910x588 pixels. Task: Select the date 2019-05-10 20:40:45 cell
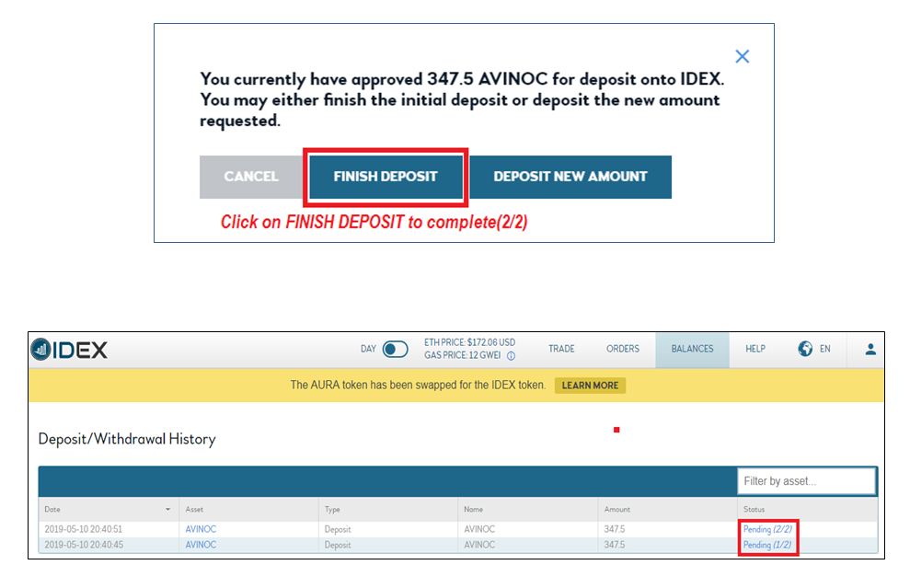[x=84, y=545]
